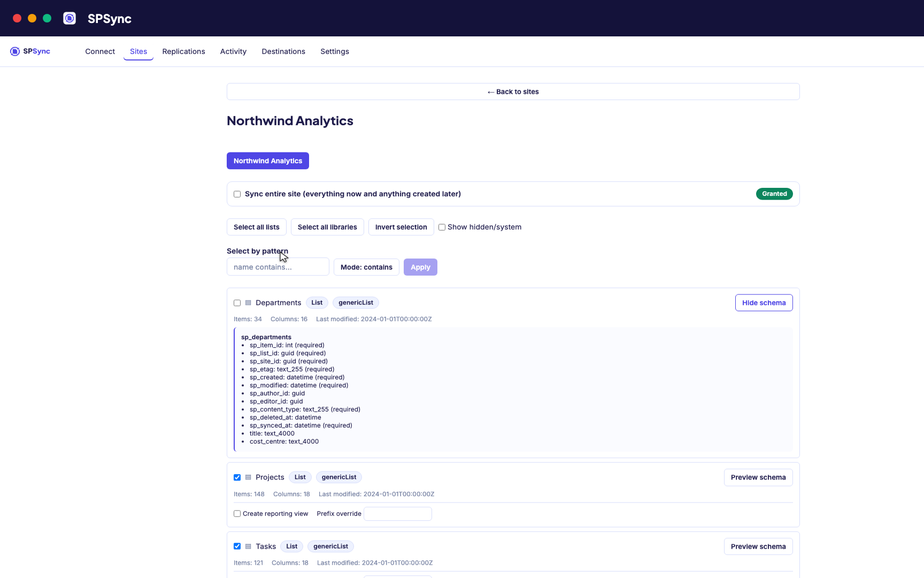Click the genericList tag on Tasks
Image resolution: width=924 pixels, height=578 pixels.
click(x=330, y=546)
